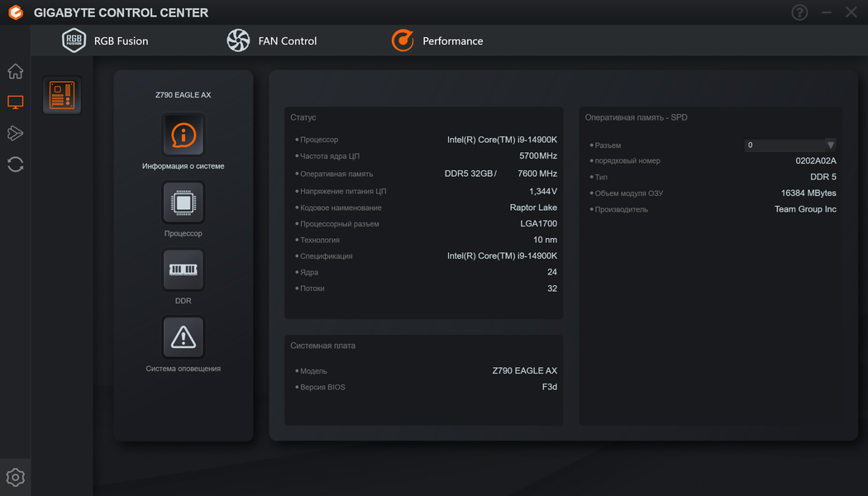This screenshot has height=496, width=868.
Task: Select the Z790 motherboard device thumbnail
Action: (62, 95)
